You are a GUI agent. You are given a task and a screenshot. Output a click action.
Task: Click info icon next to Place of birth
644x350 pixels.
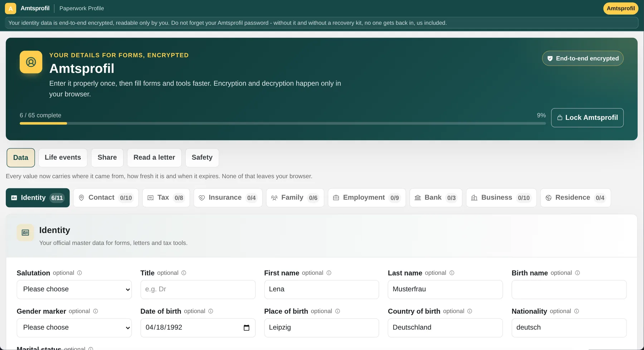coord(337,311)
